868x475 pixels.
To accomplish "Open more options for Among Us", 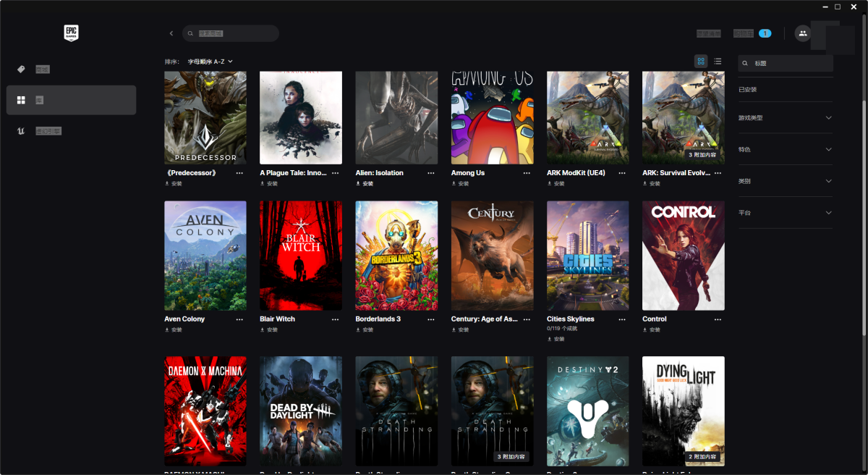I will tap(527, 173).
